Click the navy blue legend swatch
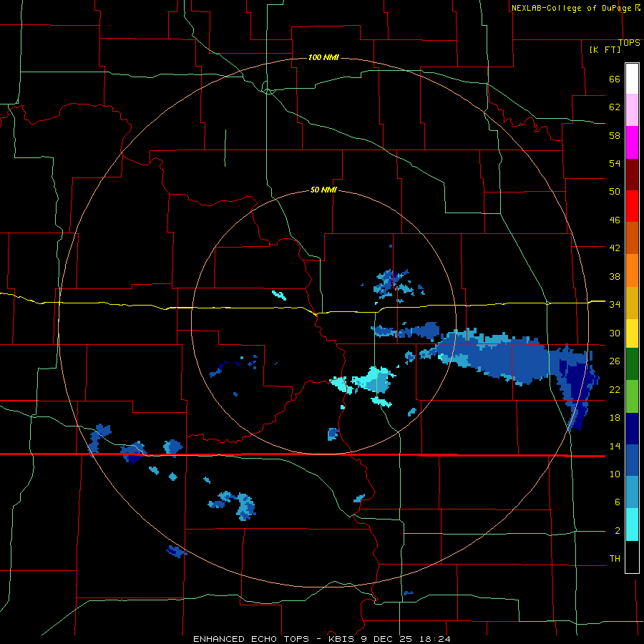Screen dimensions: 644x644 point(632,429)
